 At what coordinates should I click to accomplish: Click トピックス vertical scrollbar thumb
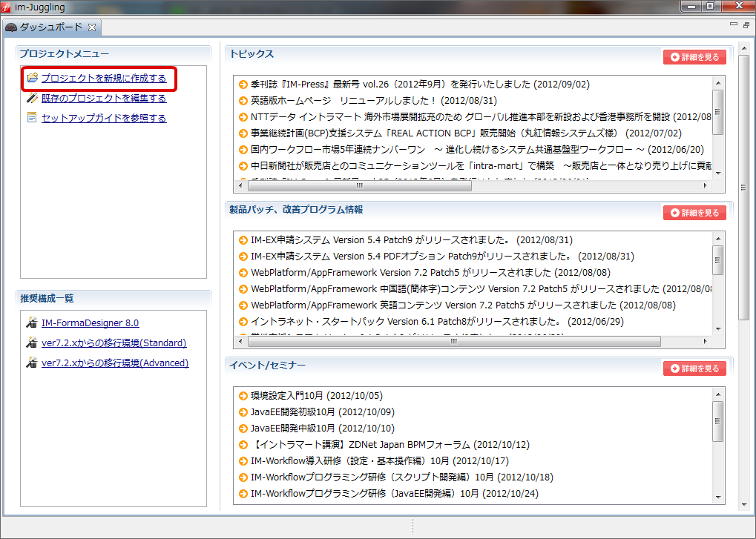point(718,112)
